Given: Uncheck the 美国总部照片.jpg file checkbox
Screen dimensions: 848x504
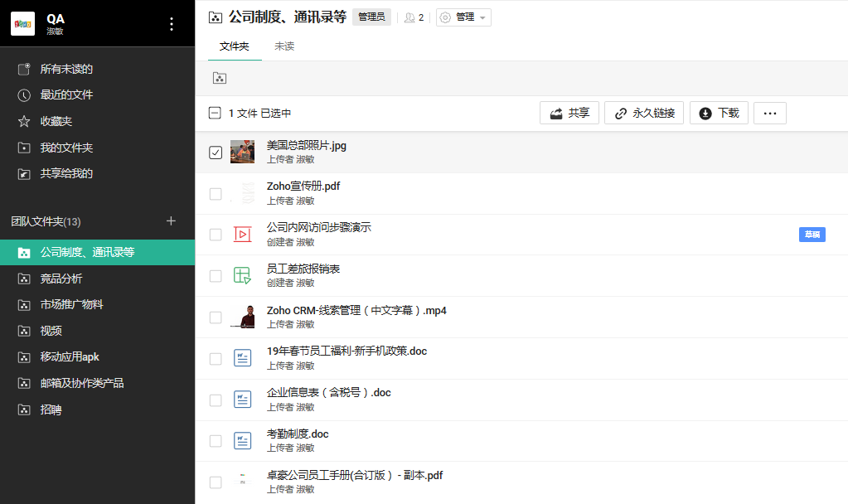Looking at the screenshot, I should [x=216, y=153].
